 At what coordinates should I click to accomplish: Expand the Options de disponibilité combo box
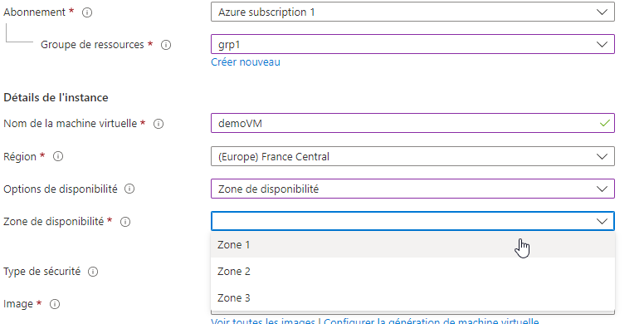pos(412,189)
